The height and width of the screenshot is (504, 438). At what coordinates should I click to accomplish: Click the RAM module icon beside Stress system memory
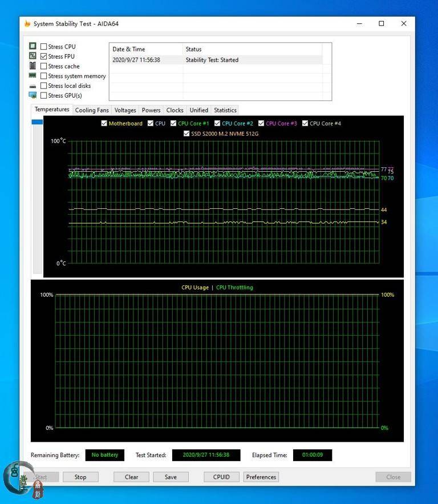pos(33,75)
